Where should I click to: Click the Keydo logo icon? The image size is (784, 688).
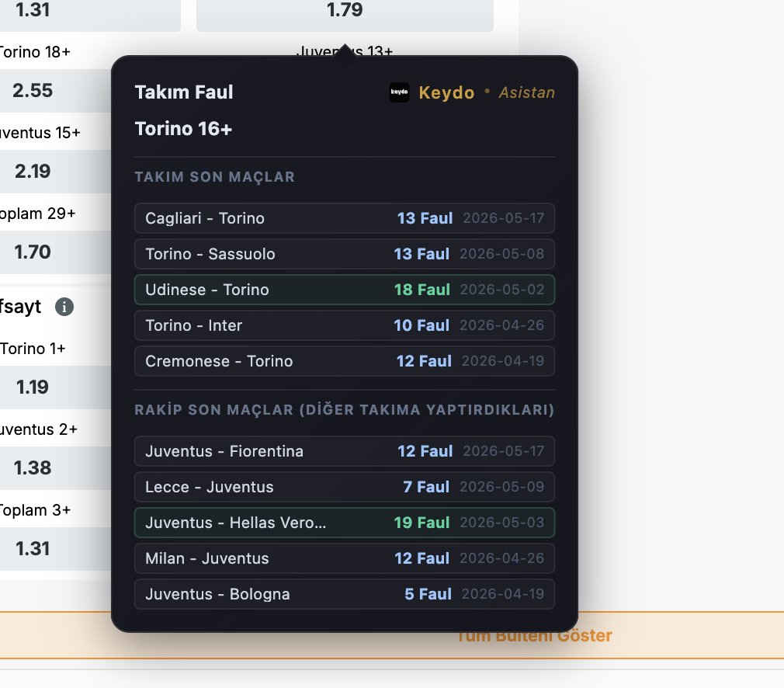pyautogui.click(x=399, y=92)
